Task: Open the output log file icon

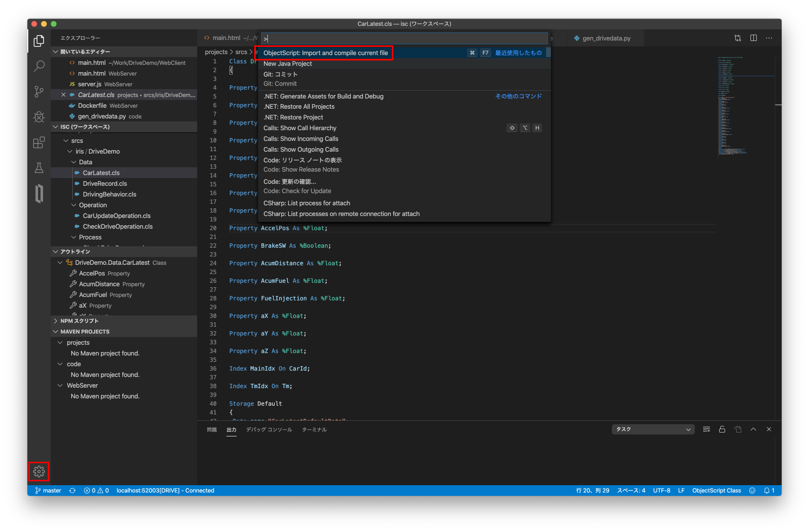Action: pyautogui.click(x=738, y=430)
